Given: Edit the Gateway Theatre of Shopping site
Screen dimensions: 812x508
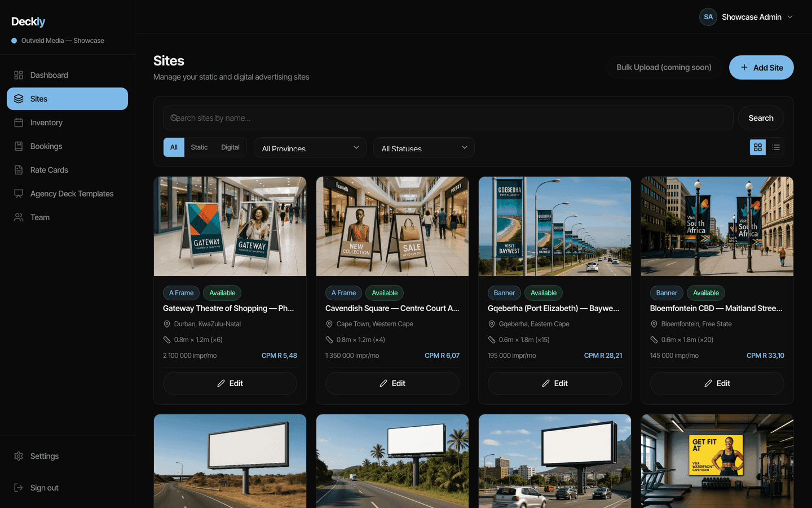Looking at the screenshot, I should point(230,383).
